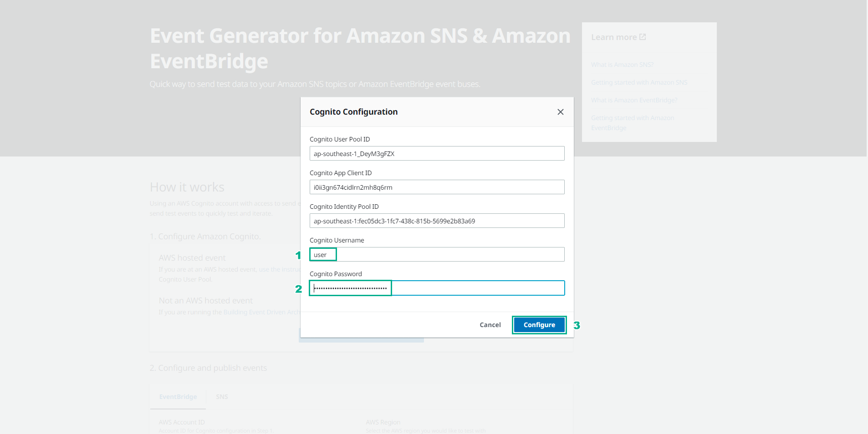This screenshot has width=868, height=434.
Task: Click the 'Cognito Password' label
Action: click(336, 274)
